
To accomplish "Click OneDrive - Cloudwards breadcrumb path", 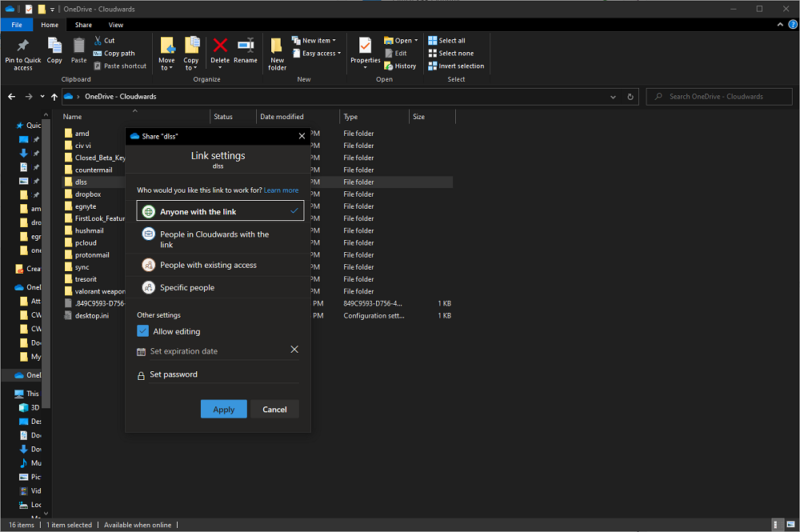I will [x=120, y=96].
